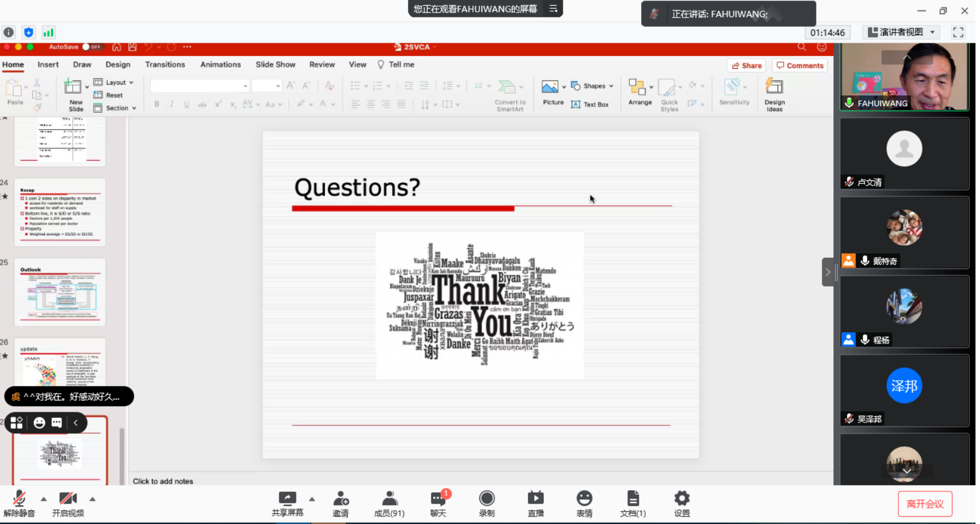This screenshot has height=524, width=980.
Task: Click the Comments button in PowerPoint
Action: (x=800, y=65)
